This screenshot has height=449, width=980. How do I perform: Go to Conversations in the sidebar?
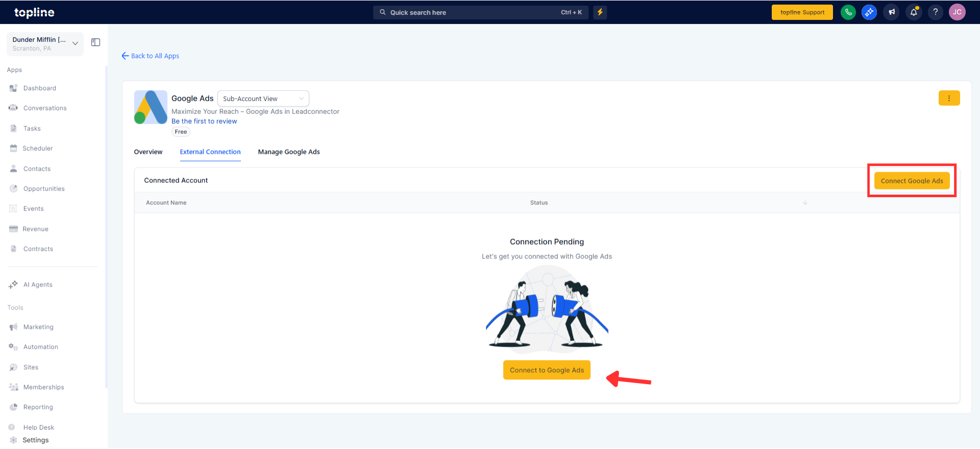point(45,108)
